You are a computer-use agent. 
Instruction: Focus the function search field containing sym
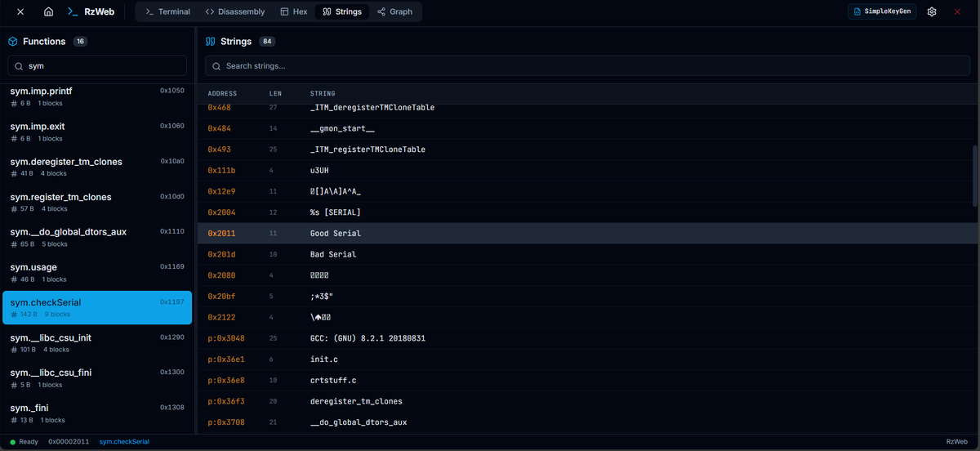97,65
